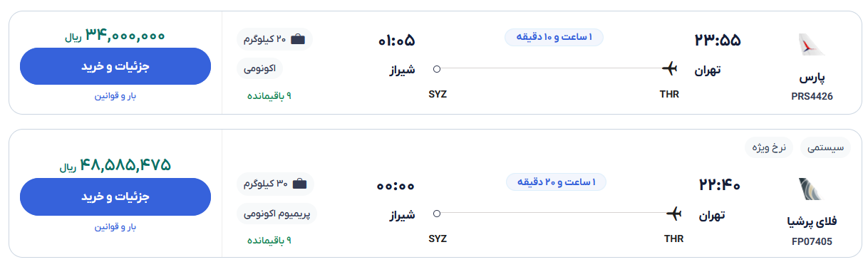868x262 pixels.
Task: Open details and purchase for 48,585,475 rial flight
Action: pyautogui.click(x=115, y=197)
